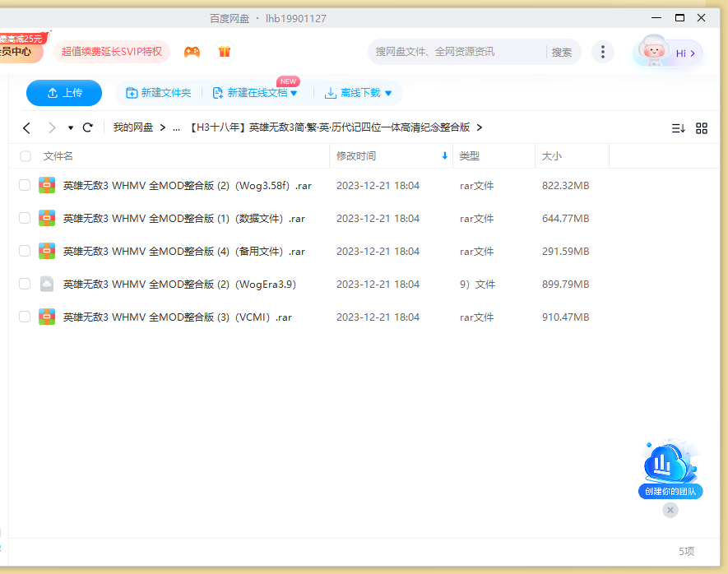Dismiss the team promo with X button
The height and width of the screenshot is (574, 728).
point(670,510)
